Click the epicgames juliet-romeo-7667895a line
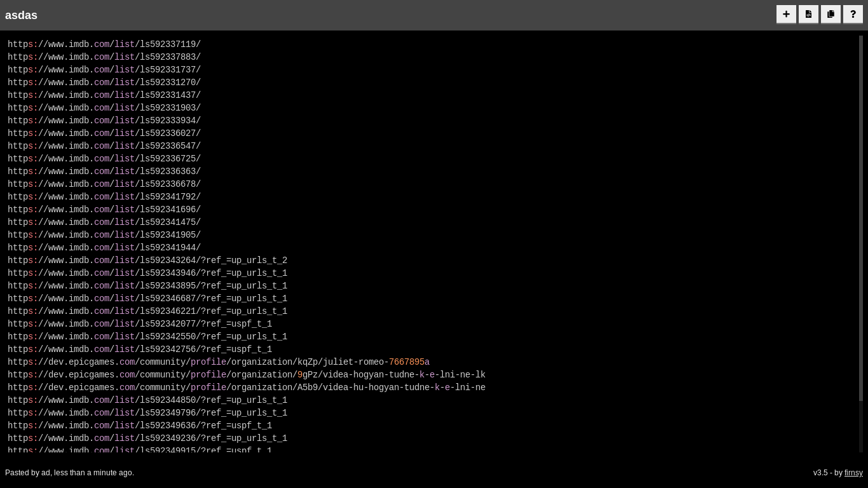Viewport: 868px width, 488px height. coord(219,362)
